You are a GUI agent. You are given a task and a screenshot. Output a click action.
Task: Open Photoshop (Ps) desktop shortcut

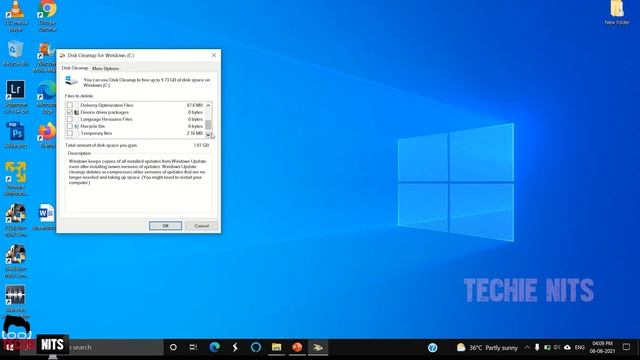16,135
